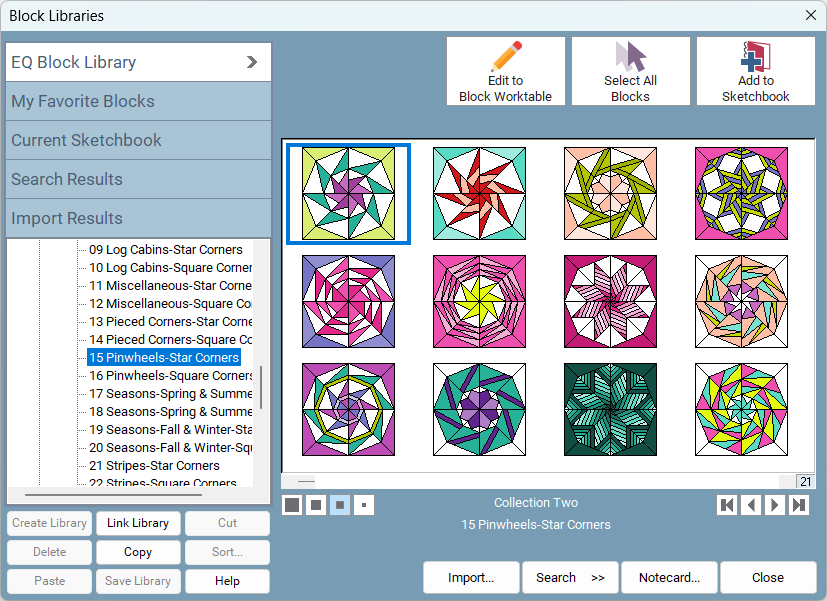
Task: Click the Select All Blocks icon
Action: [x=630, y=56]
